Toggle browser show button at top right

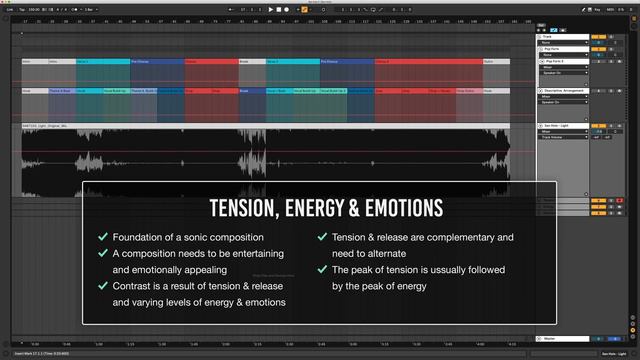[634, 18]
